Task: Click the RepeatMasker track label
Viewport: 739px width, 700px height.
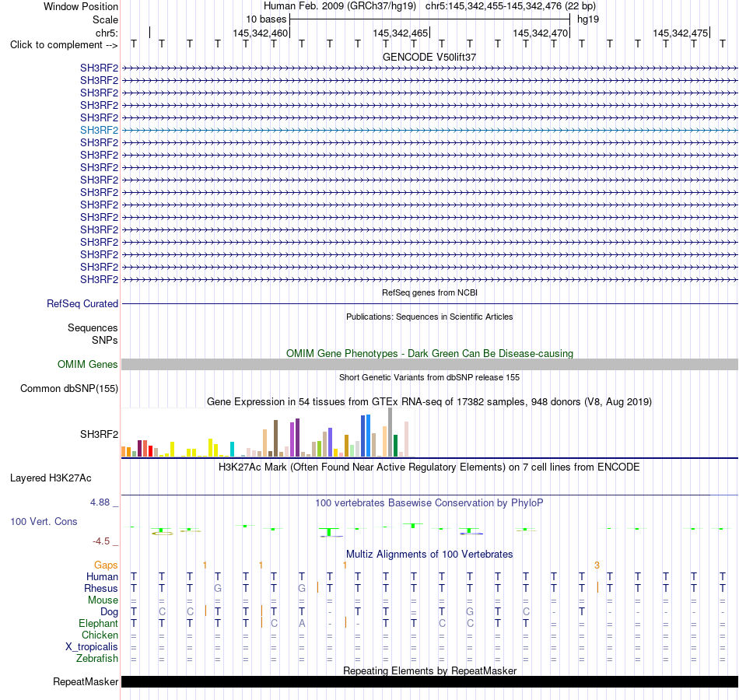Action: pyautogui.click(x=86, y=681)
